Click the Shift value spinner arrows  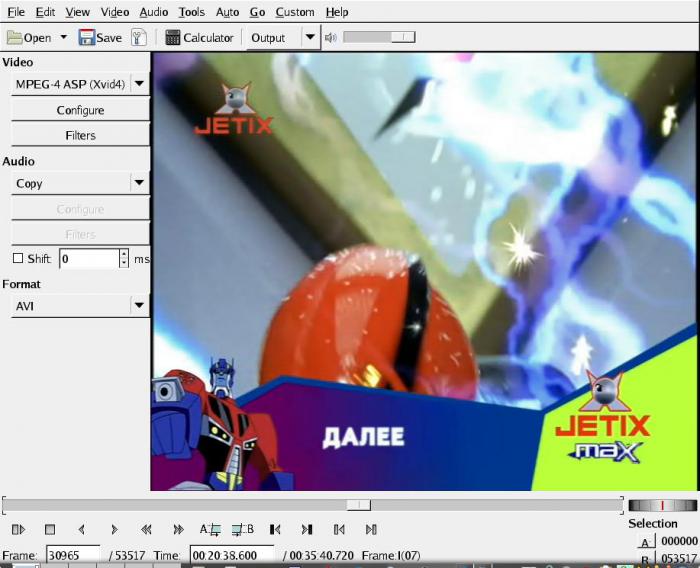pyautogui.click(x=124, y=259)
